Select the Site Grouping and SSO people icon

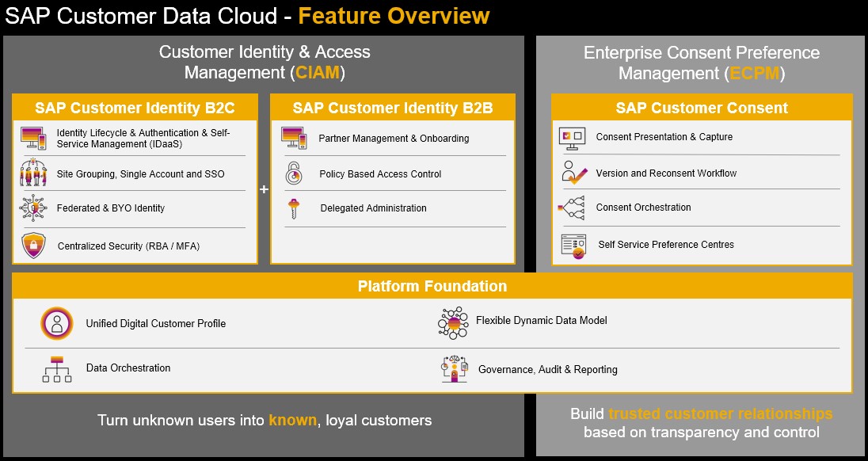point(33,173)
